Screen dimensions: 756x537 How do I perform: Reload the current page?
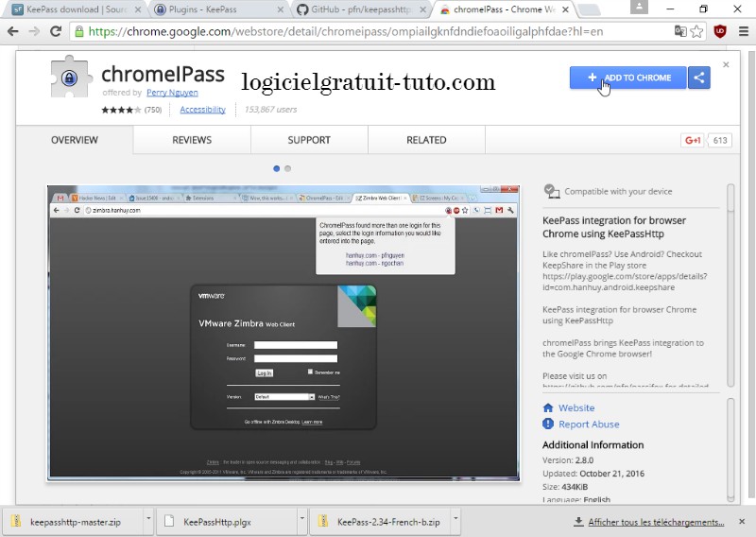click(x=56, y=31)
